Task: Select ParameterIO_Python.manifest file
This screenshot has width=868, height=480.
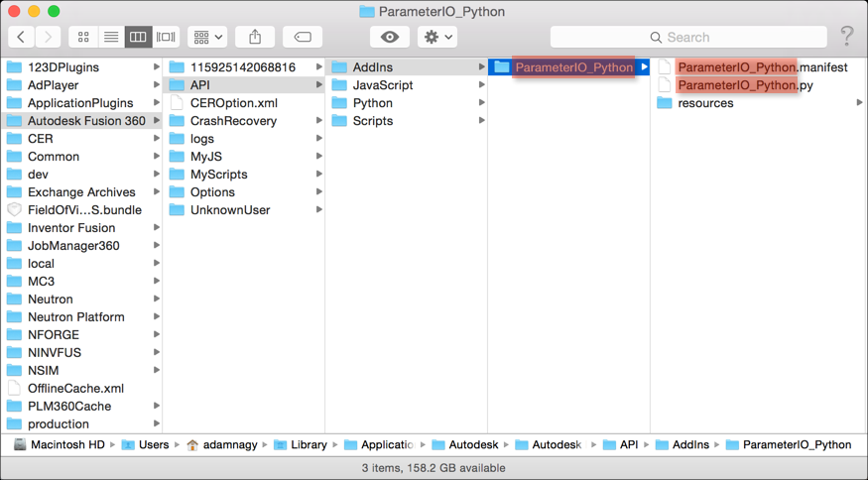Action: click(762, 67)
